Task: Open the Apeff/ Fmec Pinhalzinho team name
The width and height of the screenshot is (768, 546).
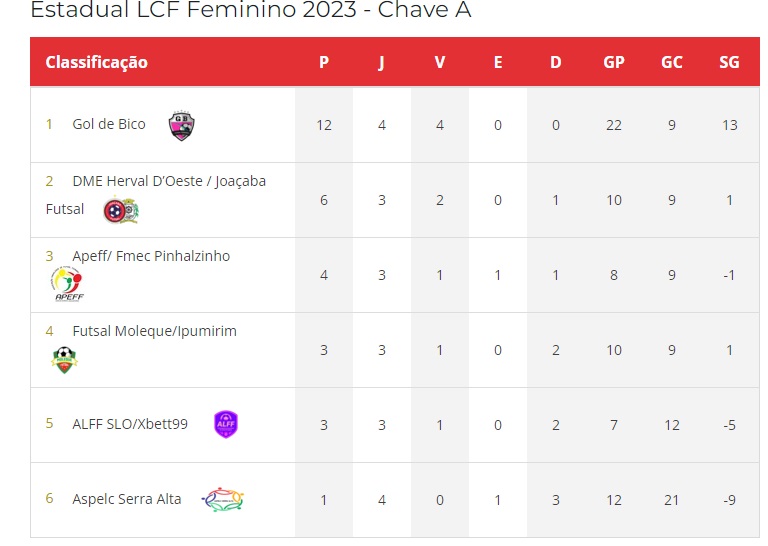Action: pos(151,256)
